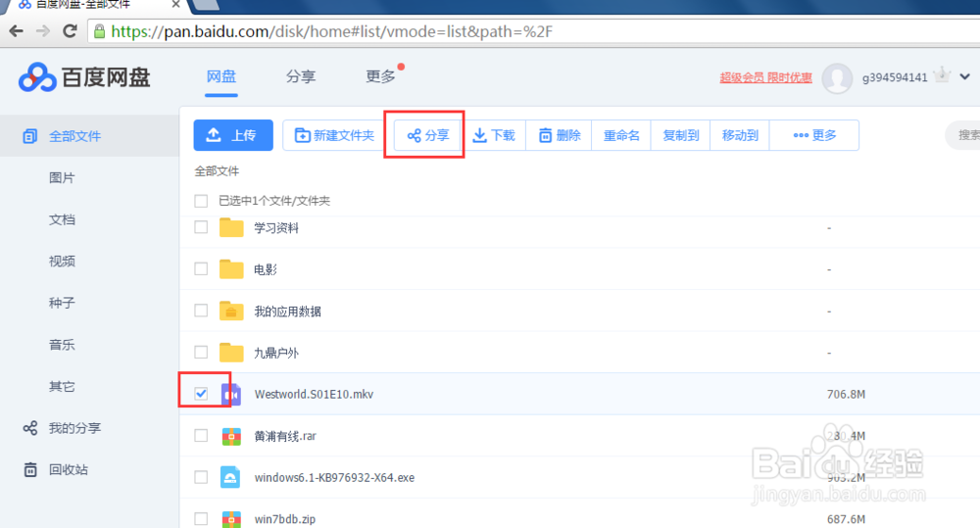Click the 黄浦有线.rar archive icon
Image resolution: width=980 pixels, height=528 pixels.
click(x=231, y=436)
